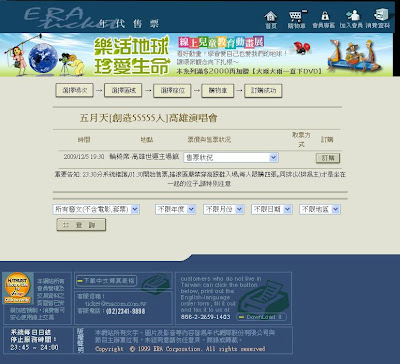
Task: Click the Copyright 1999 ERA Corporation text
Action: coord(180,349)
